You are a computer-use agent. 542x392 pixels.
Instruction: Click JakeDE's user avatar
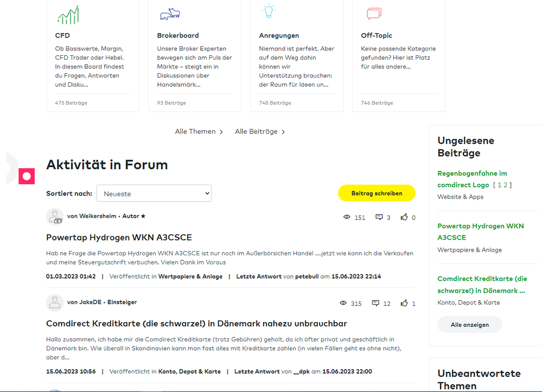pyautogui.click(x=55, y=303)
